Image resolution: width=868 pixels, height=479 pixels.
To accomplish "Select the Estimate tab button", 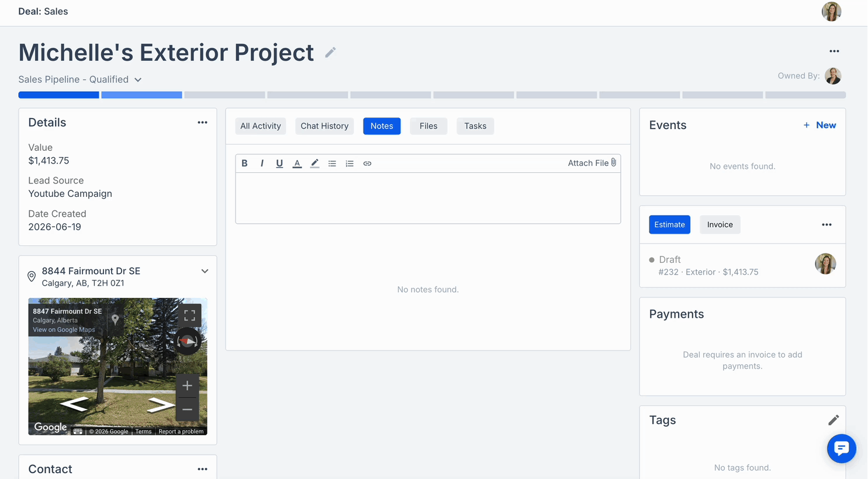I will click(x=669, y=225).
